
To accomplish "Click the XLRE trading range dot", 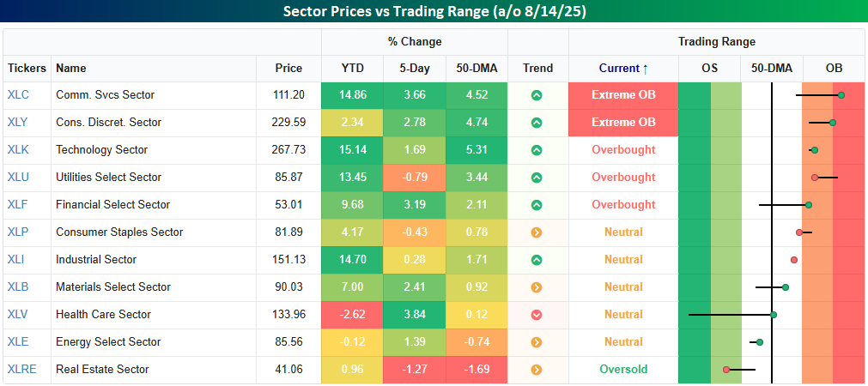I will [x=726, y=370].
